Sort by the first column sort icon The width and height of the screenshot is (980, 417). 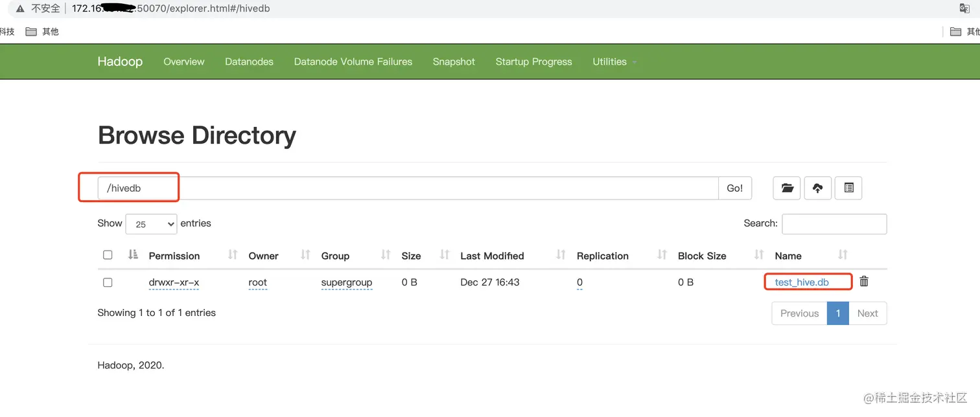tap(133, 254)
